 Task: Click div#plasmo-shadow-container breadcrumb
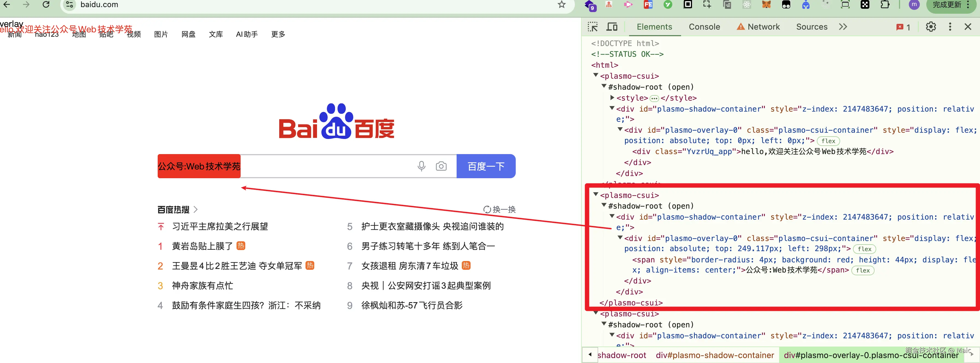[x=714, y=355]
